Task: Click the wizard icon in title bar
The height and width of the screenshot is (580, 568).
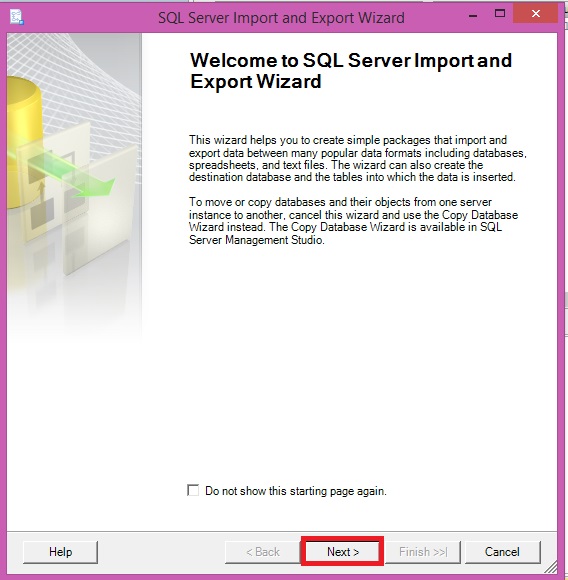Action: click(17, 17)
